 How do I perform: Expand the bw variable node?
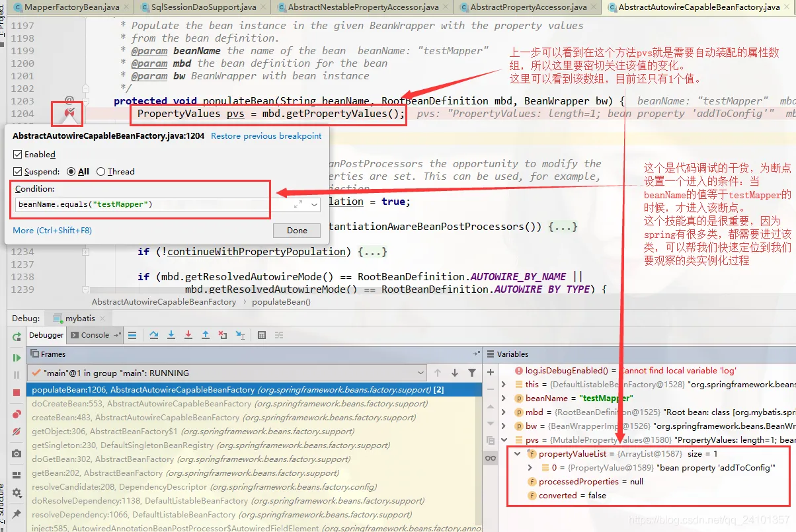(504, 426)
